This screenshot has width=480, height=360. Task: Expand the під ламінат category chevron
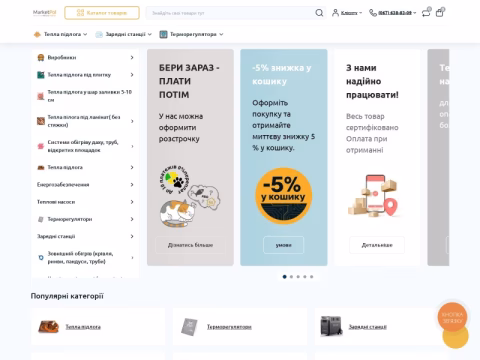[x=132, y=121]
